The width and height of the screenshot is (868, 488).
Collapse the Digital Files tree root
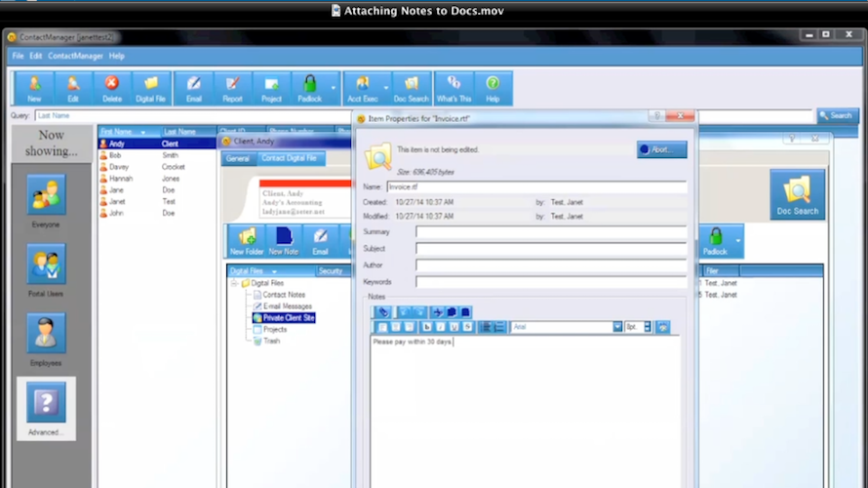pos(234,283)
